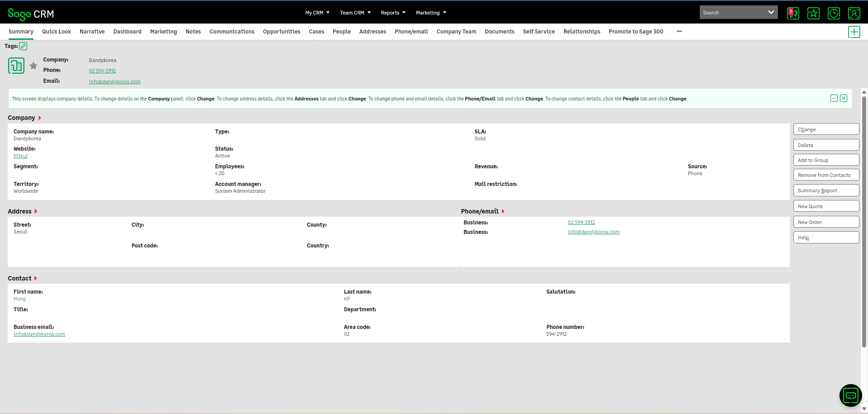Click the green plus New icon
This screenshot has height=414, width=868.
(854, 32)
